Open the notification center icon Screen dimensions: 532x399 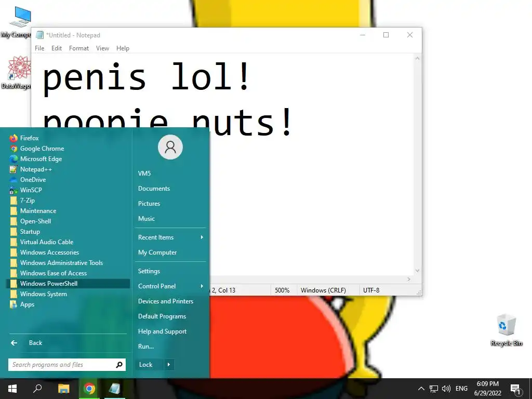point(515,389)
